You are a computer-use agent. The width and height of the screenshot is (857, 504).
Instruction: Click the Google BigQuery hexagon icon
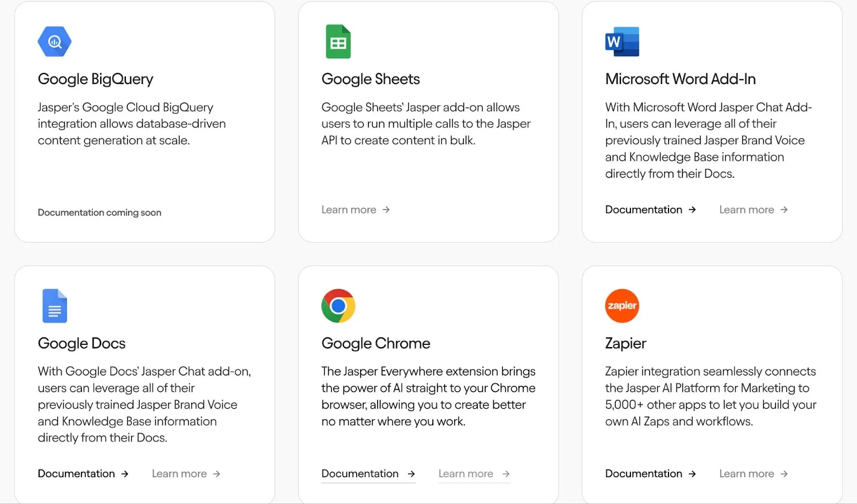tap(55, 41)
